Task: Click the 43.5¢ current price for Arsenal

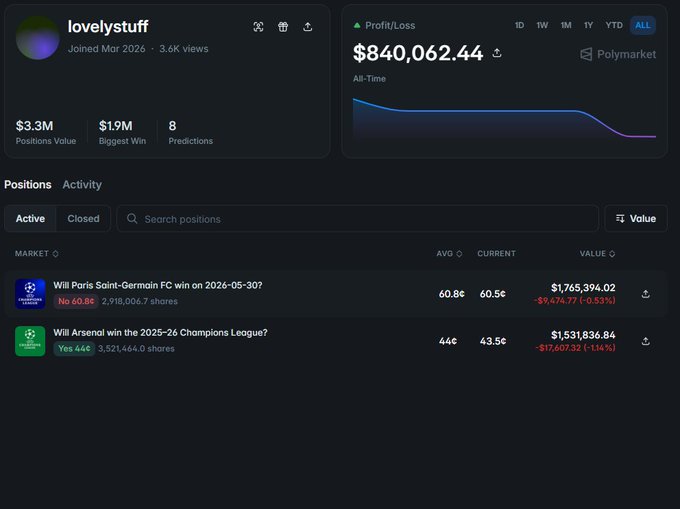Action: 493,341
